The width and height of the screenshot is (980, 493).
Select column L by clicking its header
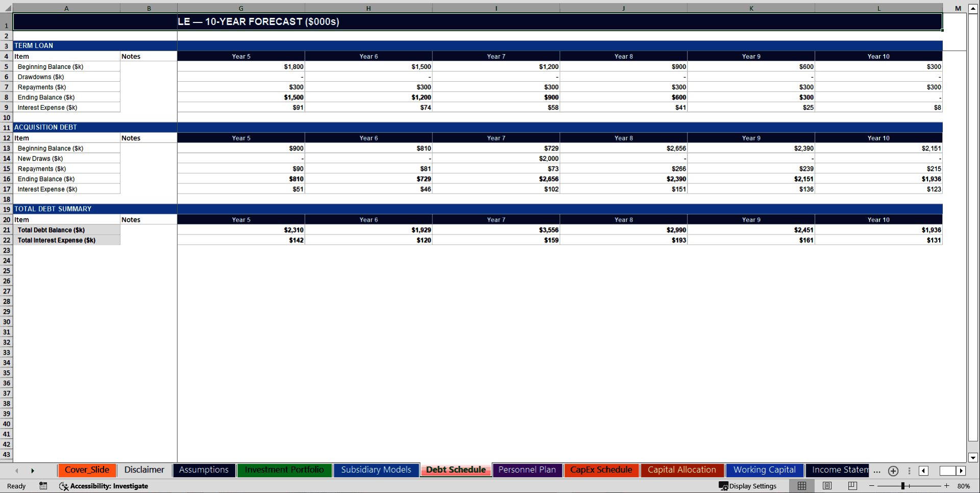click(x=878, y=8)
